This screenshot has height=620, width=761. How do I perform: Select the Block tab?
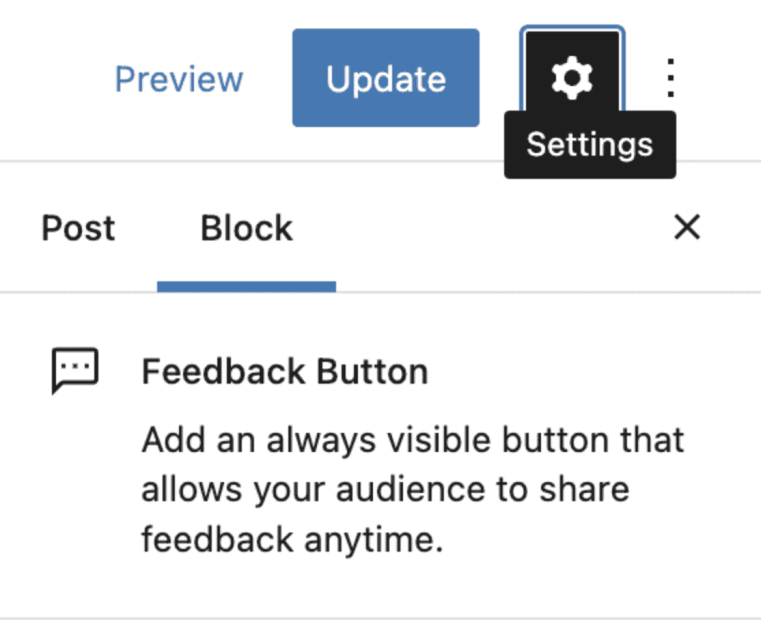pyautogui.click(x=246, y=228)
